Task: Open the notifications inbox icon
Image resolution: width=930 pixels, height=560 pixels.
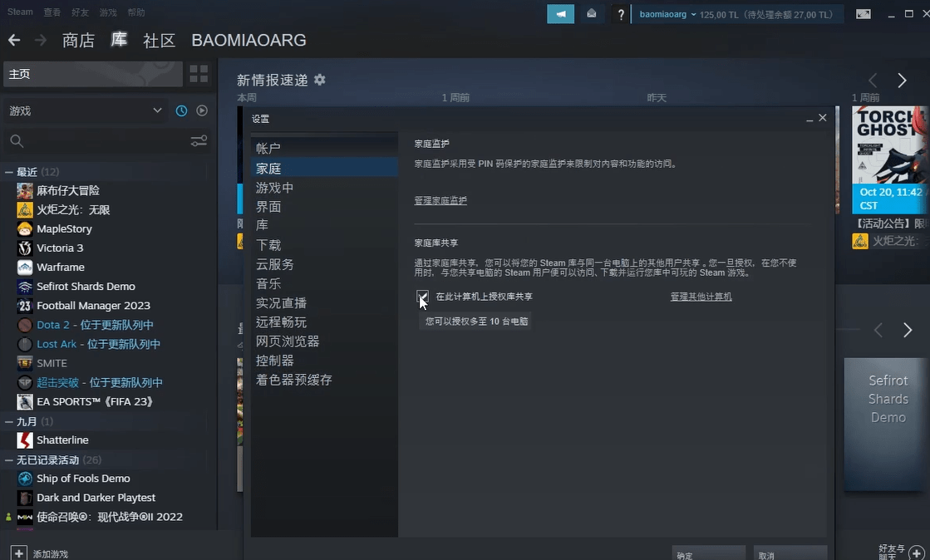Action: [x=592, y=13]
